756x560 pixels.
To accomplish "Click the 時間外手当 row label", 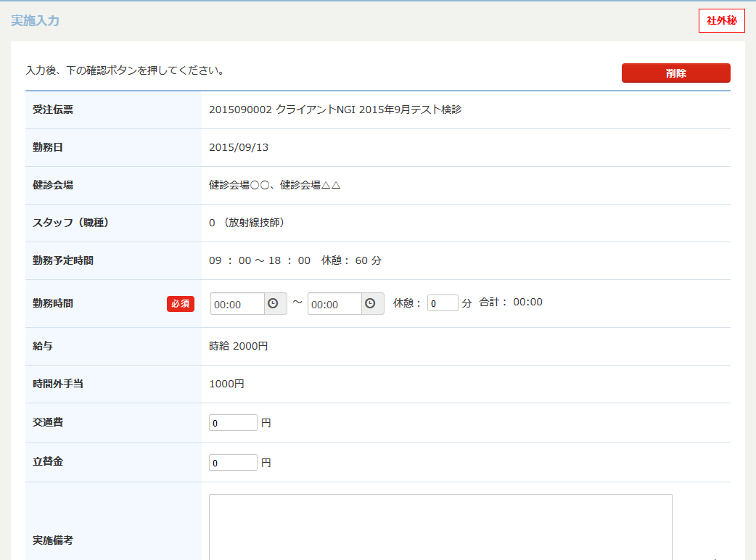I will pos(58,384).
